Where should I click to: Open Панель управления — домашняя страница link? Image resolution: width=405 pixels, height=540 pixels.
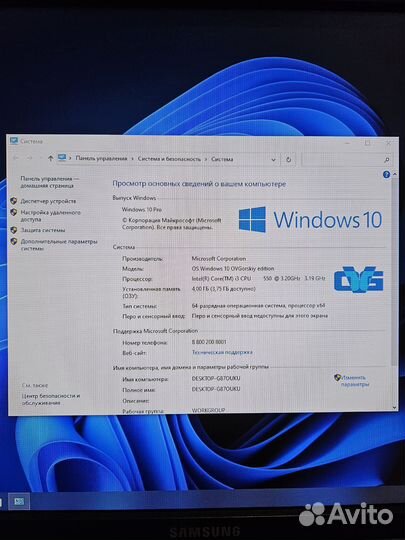50,182
